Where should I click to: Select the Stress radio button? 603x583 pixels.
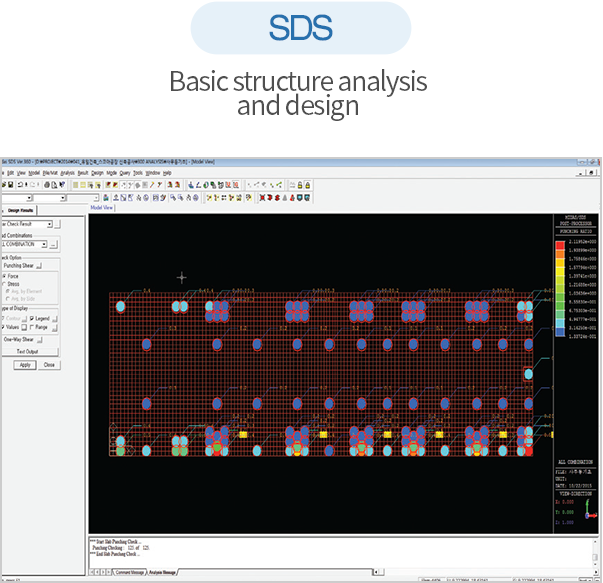point(4,284)
